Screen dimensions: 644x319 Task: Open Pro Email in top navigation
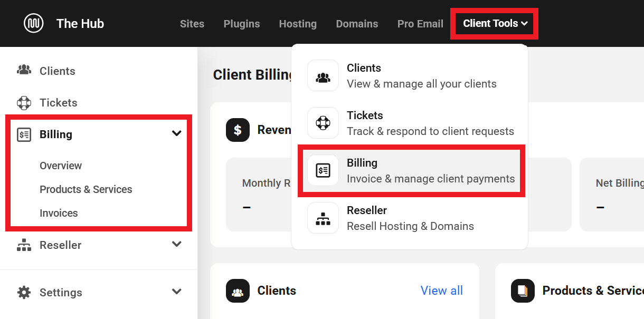click(420, 24)
